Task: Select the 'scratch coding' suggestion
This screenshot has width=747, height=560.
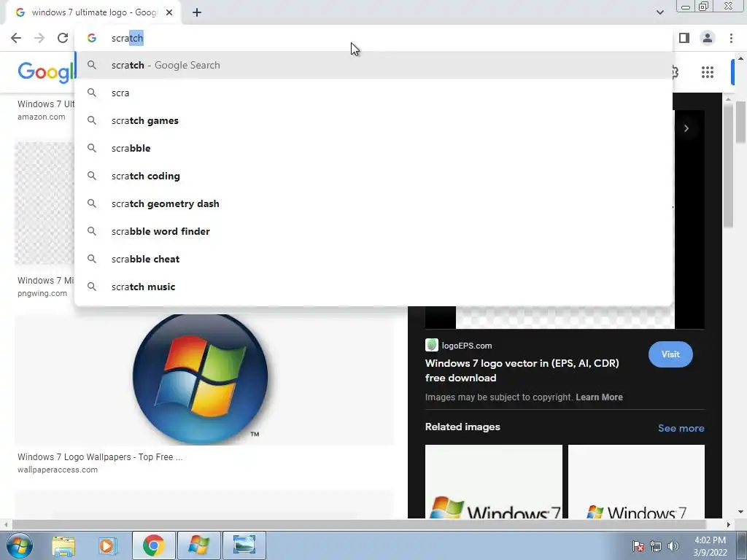Action: (373, 176)
